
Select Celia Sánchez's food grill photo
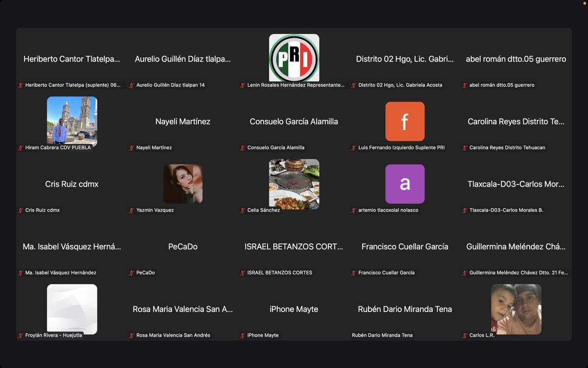click(x=294, y=184)
